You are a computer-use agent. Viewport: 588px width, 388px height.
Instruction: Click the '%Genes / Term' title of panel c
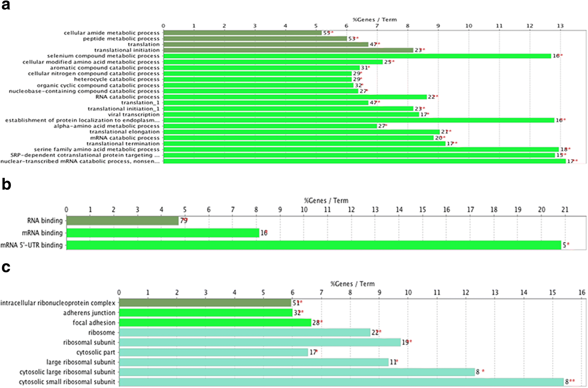click(352, 284)
